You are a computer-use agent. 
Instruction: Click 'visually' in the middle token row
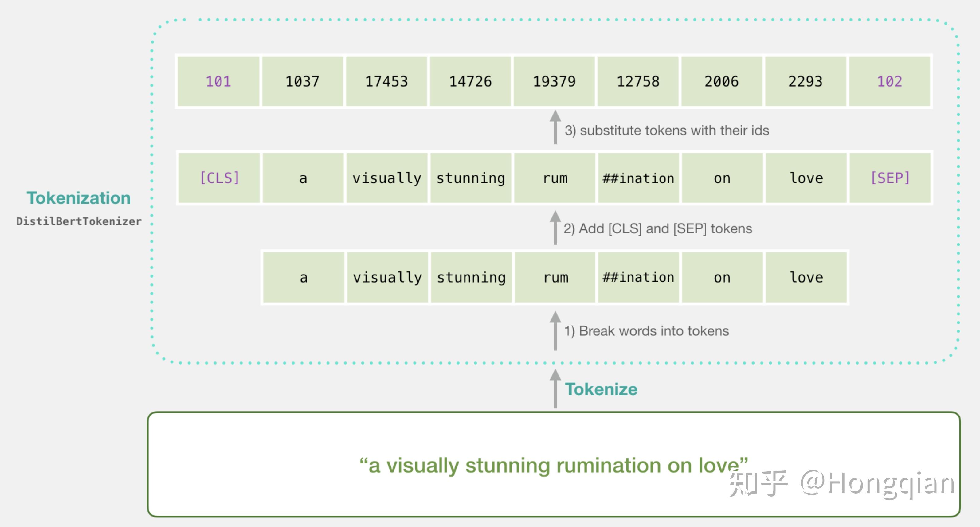[x=387, y=178]
